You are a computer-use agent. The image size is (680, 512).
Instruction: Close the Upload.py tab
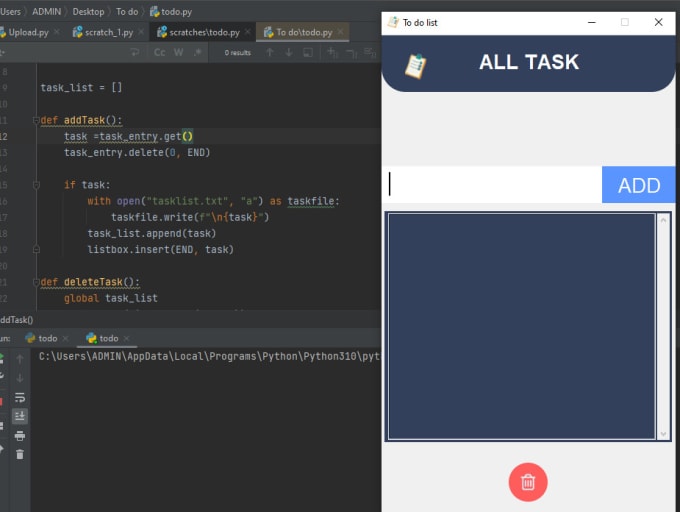tap(57, 32)
